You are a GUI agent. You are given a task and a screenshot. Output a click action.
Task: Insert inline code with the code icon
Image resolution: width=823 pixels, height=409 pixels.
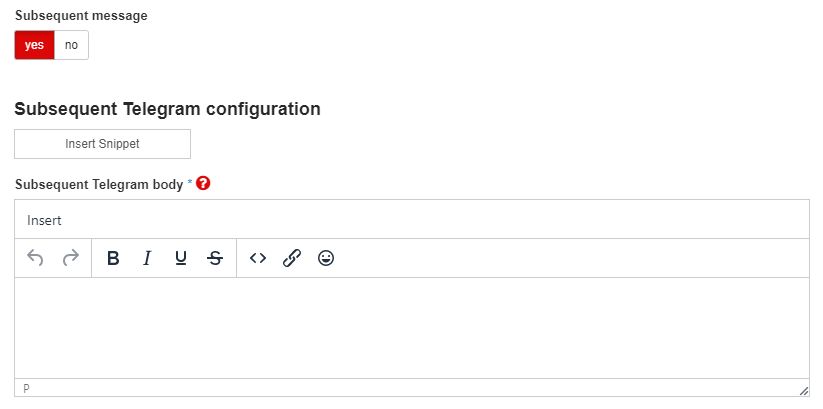coord(258,258)
